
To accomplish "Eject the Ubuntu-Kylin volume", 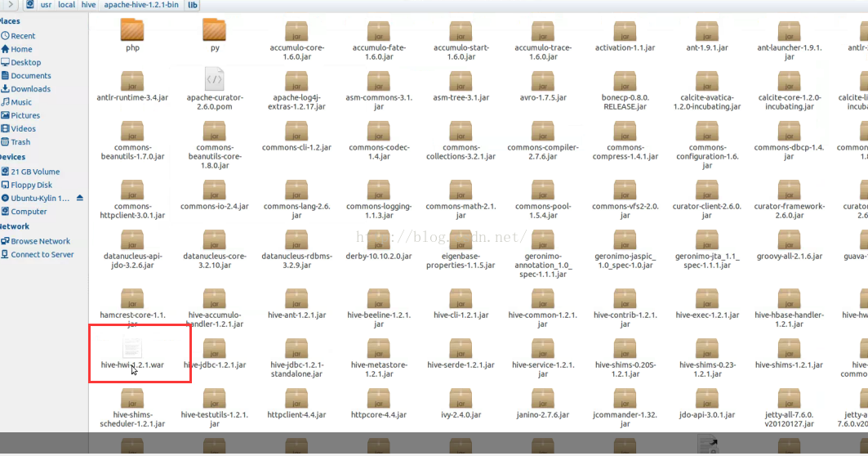I will pos(80,198).
